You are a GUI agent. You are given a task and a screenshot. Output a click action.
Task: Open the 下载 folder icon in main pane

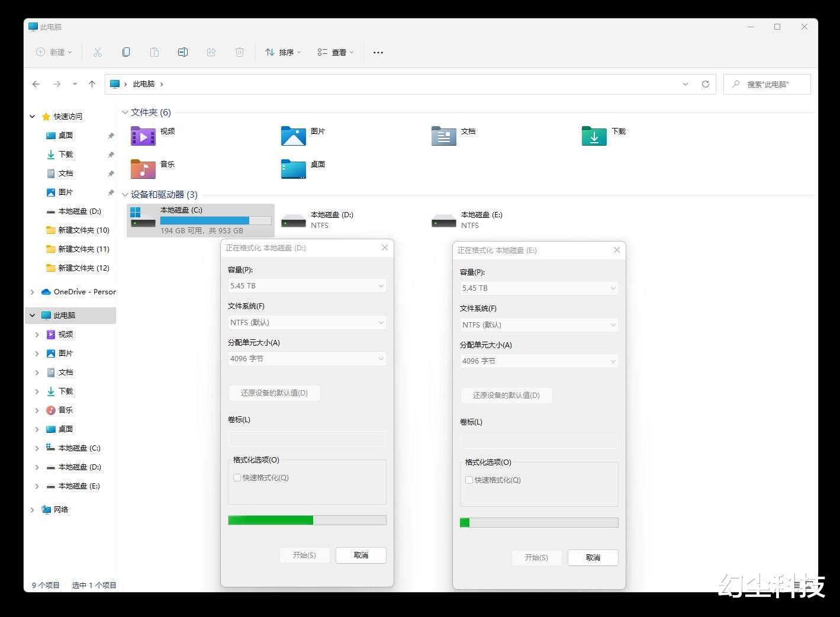tap(594, 136)
